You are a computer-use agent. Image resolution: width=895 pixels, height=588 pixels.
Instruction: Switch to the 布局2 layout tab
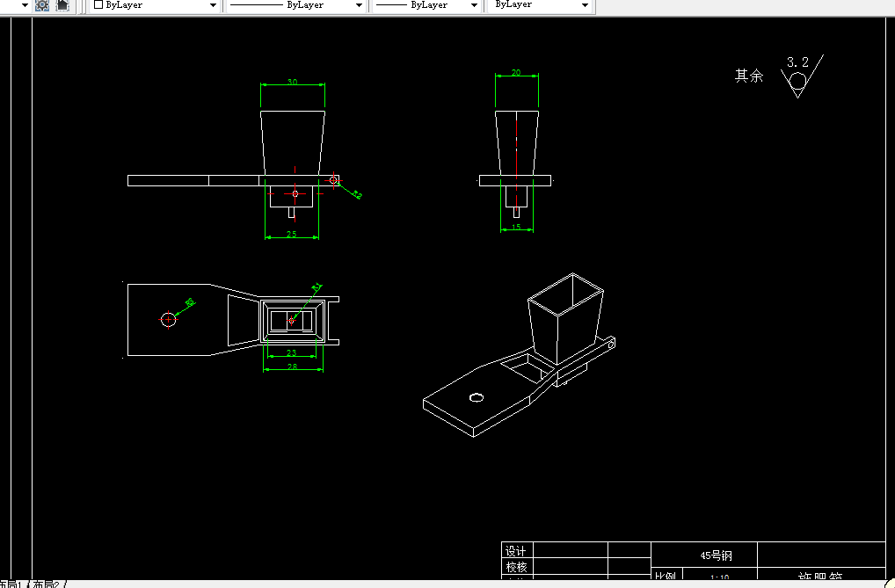click(x=47, y=584)
